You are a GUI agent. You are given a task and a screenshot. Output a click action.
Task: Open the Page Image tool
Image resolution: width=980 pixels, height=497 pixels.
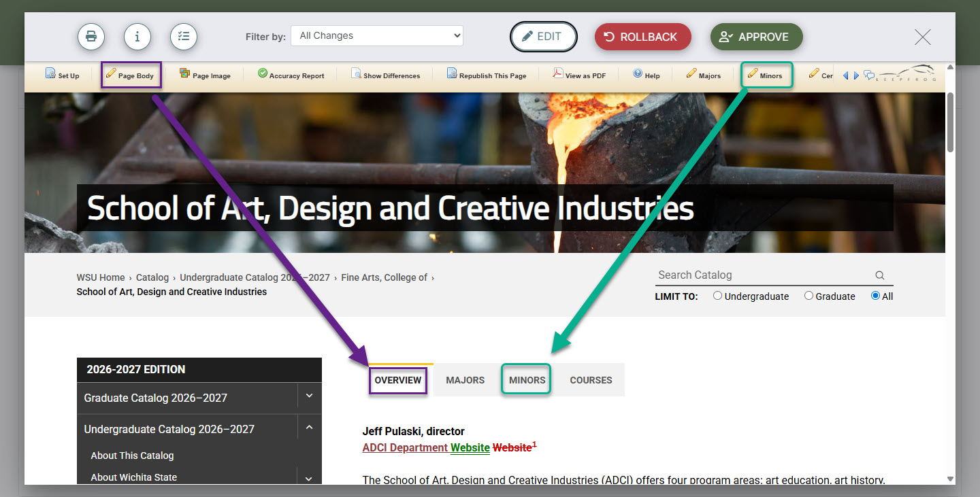pyautogui.click(x=205, y=75)
